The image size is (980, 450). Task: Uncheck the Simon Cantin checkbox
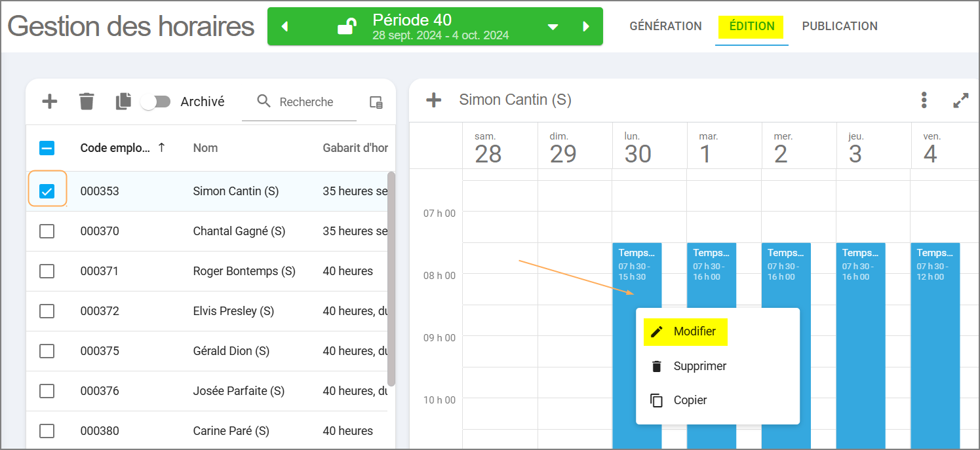(x=47, y=191)
